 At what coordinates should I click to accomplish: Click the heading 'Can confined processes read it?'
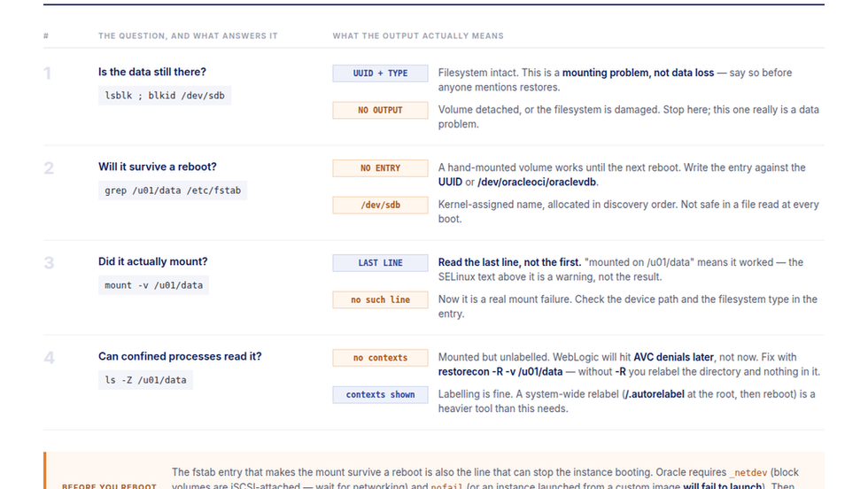(180, 356)
